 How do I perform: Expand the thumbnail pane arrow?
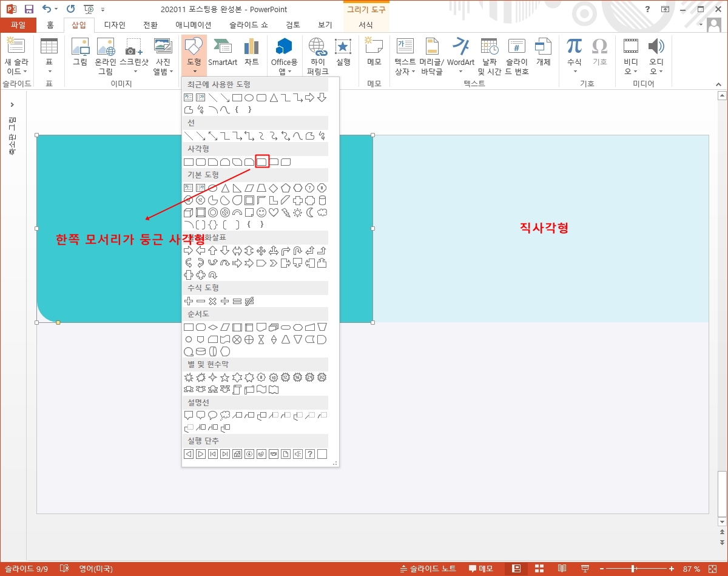[x=13, y=105]
